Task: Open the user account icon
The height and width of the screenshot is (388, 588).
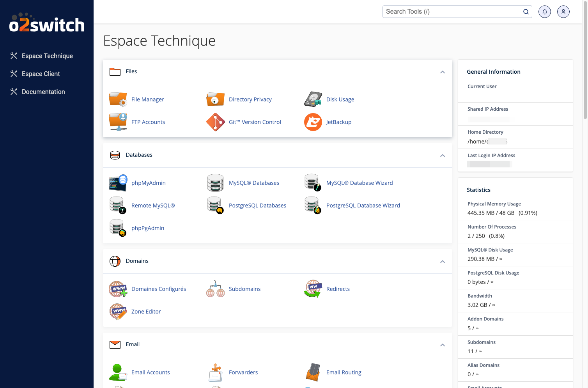Action: 563,12
